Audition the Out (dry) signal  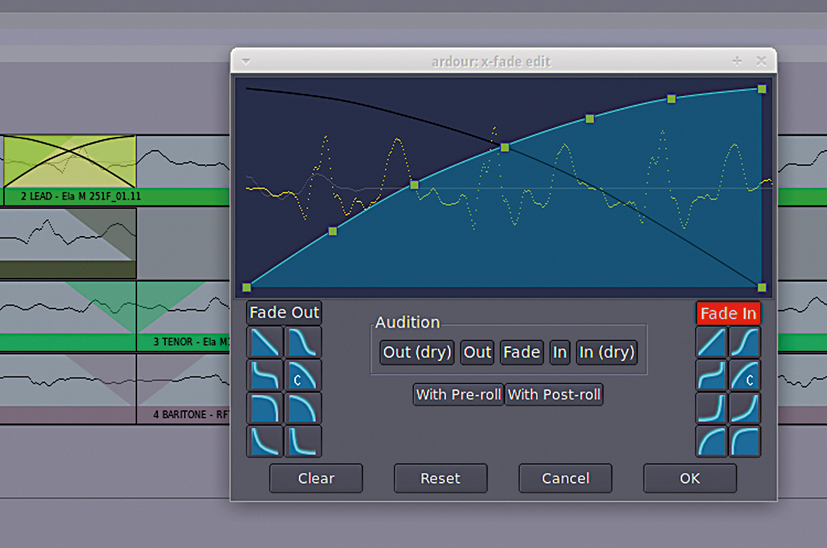417,352
